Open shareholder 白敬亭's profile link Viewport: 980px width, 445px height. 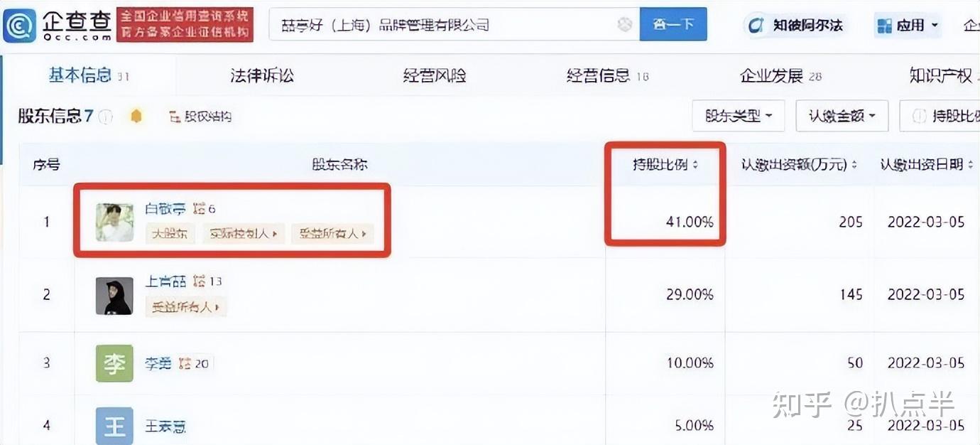[x=166, y=209]
